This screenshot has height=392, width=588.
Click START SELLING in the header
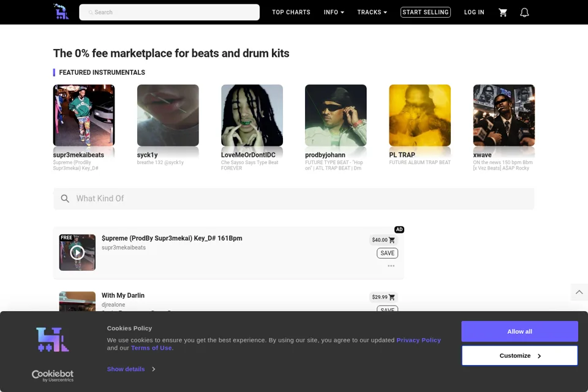425,12
